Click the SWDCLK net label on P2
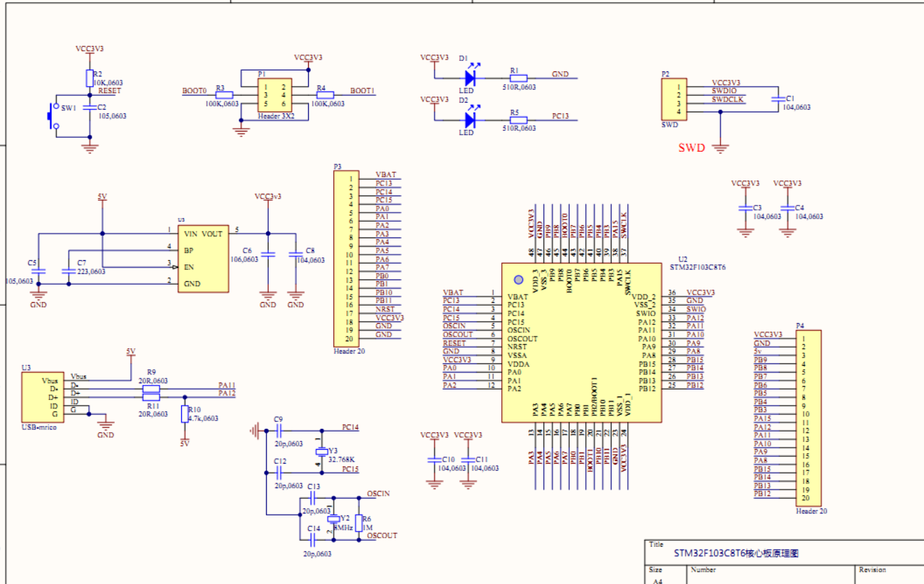Viewport: 924px width, 584px height. point(728,100)
